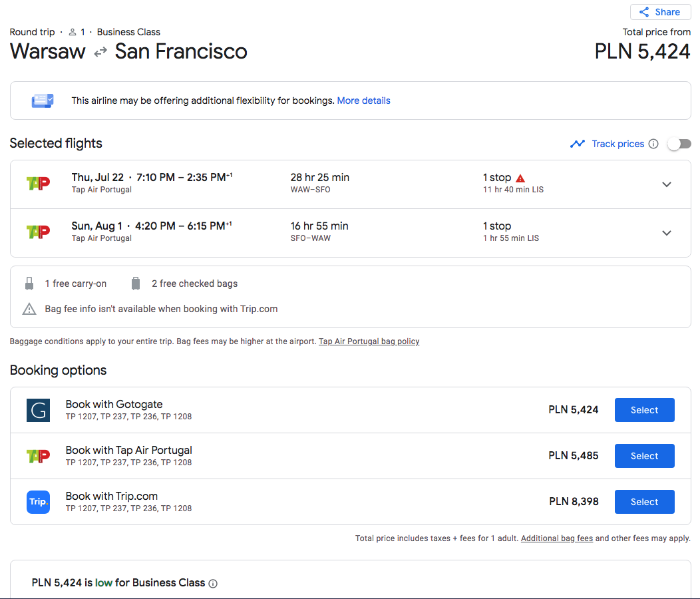
Task: Click '11 hr 40 min LIS' layover text
Action: 513,190
